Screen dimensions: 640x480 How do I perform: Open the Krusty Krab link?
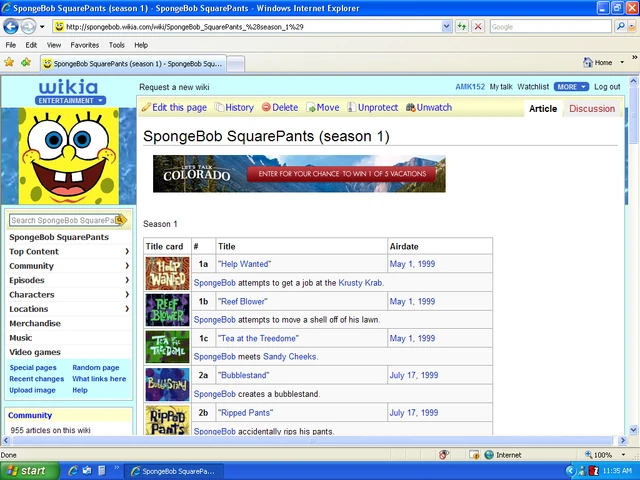coord(361,282)
